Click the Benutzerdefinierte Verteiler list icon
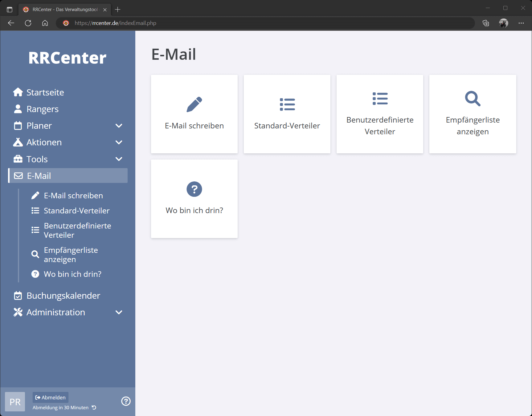The image size is (532, 416). (380, 99)
